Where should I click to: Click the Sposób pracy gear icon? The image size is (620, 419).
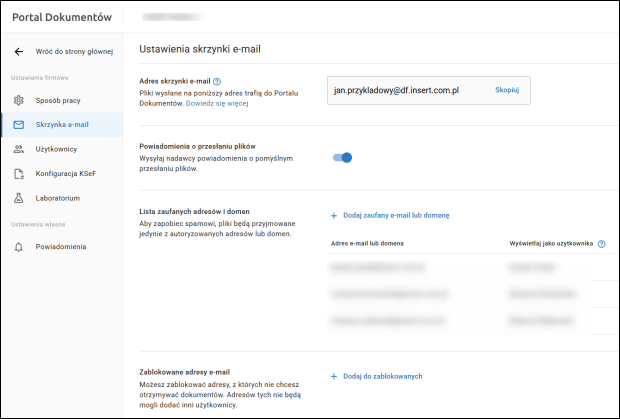pos(18,100)
